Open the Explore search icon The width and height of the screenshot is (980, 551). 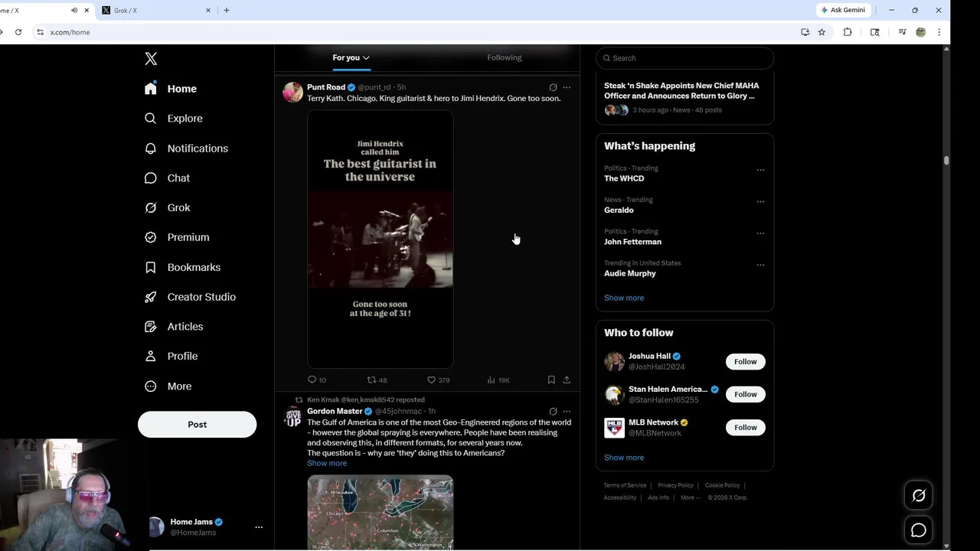coord(151,118)
